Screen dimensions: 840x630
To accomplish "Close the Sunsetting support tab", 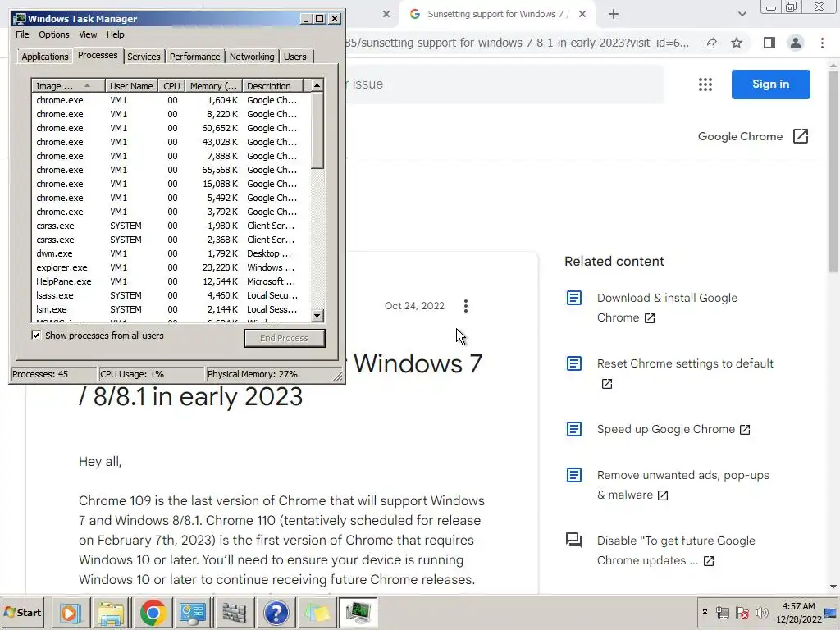I will [x=582, y=14].
